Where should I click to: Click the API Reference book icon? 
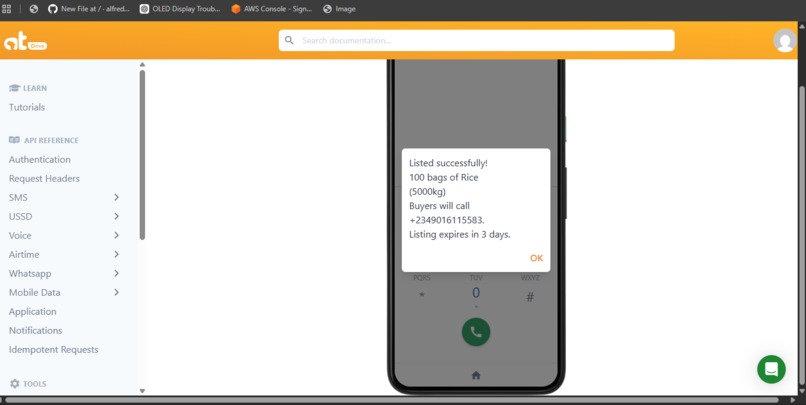click(14, 140)
